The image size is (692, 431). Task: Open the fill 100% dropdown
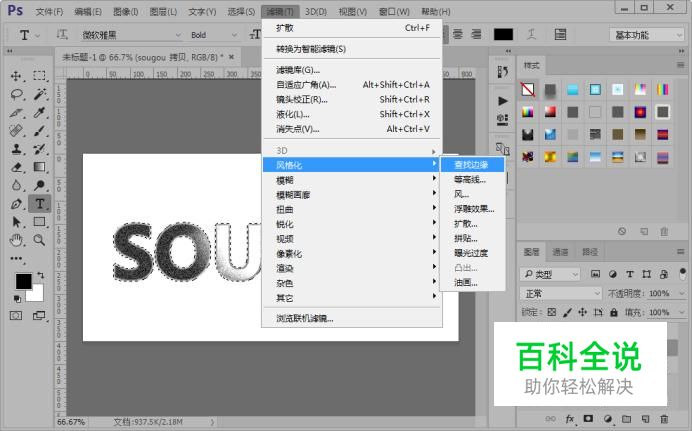pyautogui.click(x=682, y=312)
